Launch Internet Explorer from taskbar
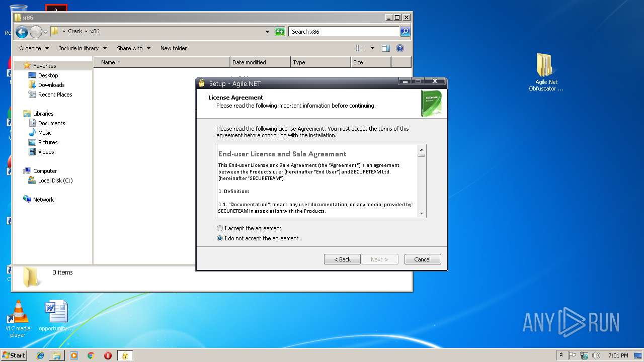 40,355
